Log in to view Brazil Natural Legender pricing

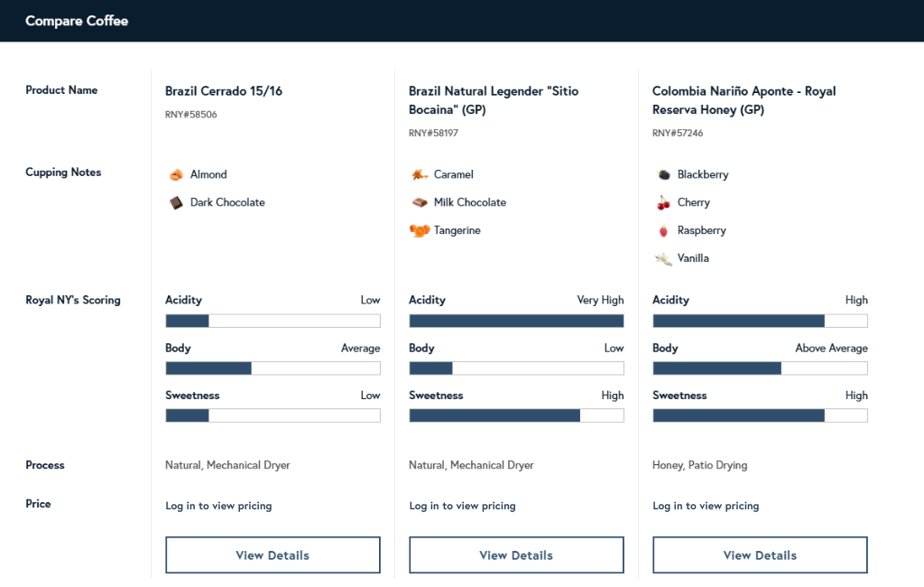(463, 506)
